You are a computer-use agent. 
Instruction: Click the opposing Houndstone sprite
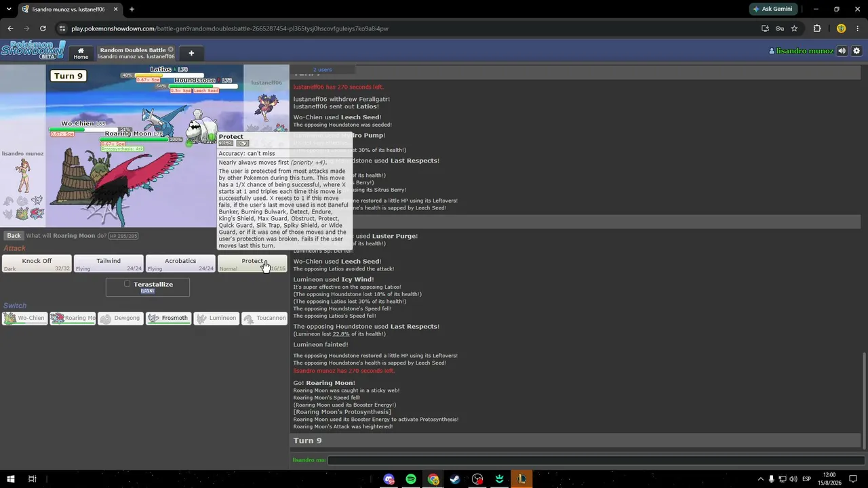click(201, 126)
